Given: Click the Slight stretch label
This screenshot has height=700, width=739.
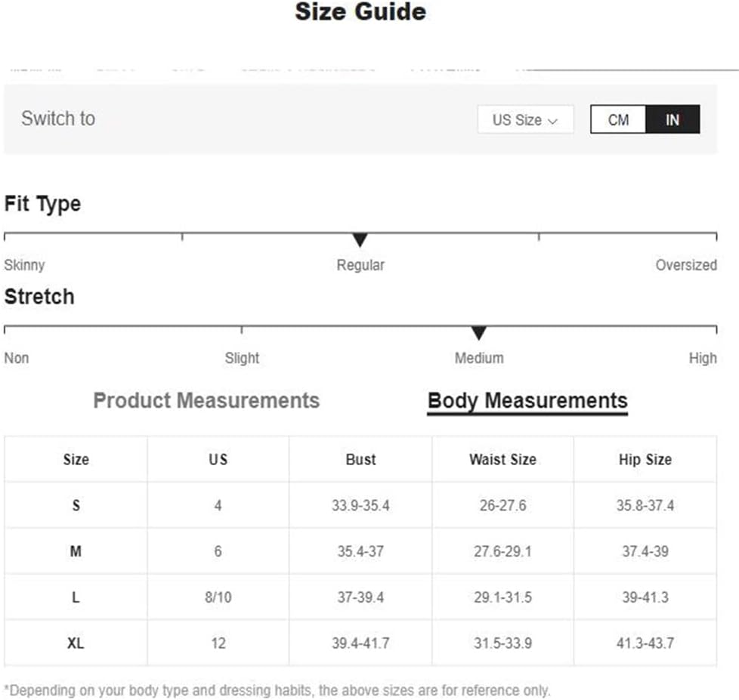Looking at the screenshot, I should coord(242,358).
